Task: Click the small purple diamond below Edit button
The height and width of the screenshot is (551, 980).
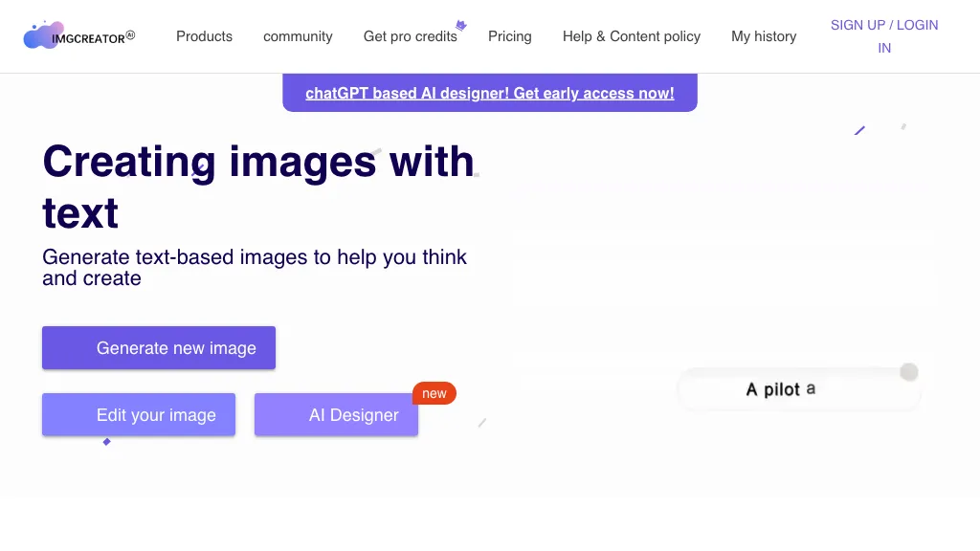Action: pos(107,442)
